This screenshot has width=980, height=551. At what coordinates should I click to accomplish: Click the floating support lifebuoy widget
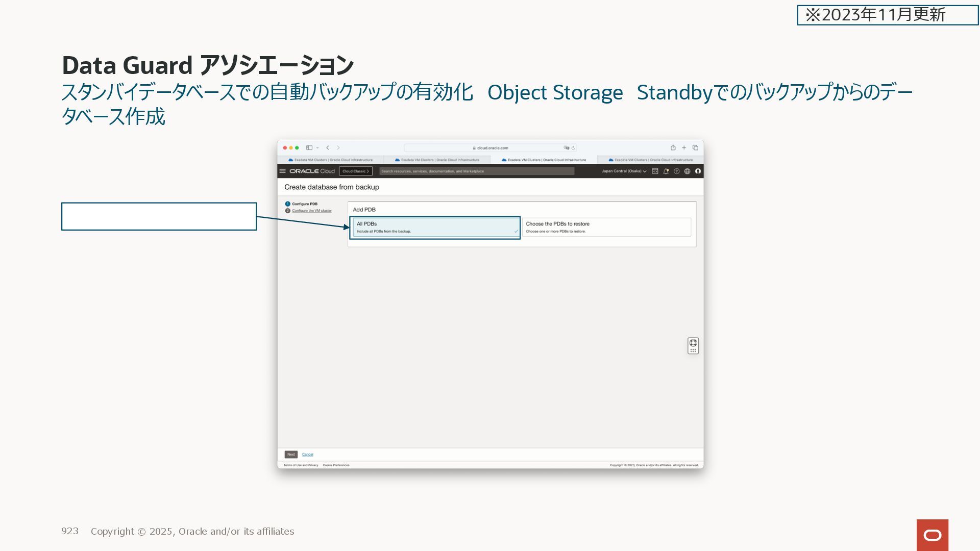click(x=693, y=343)
